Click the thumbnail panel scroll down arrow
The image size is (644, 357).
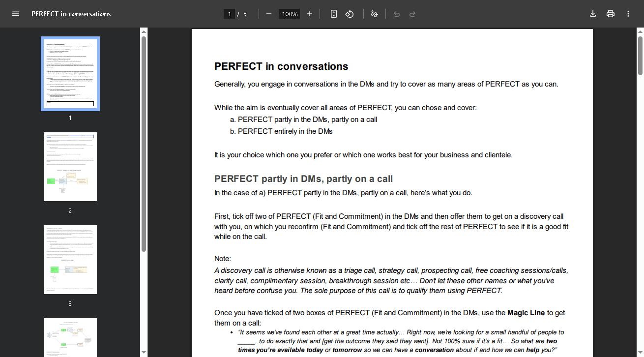click(x=144, y=352)
